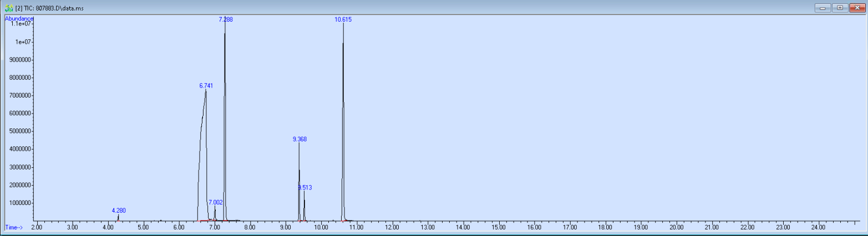The height and width of the screenshot is (236, 868).
Task: Select the peak label 7.288
Action: [226, 19]
